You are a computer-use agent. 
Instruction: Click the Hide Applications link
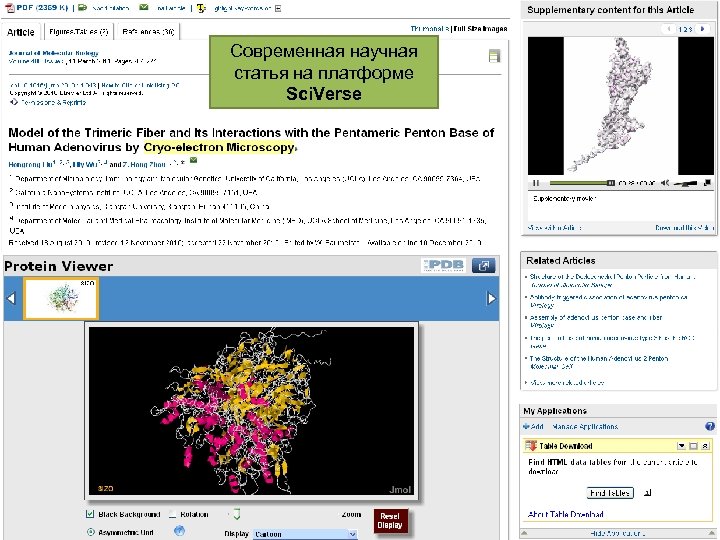(x=618, y=534)
